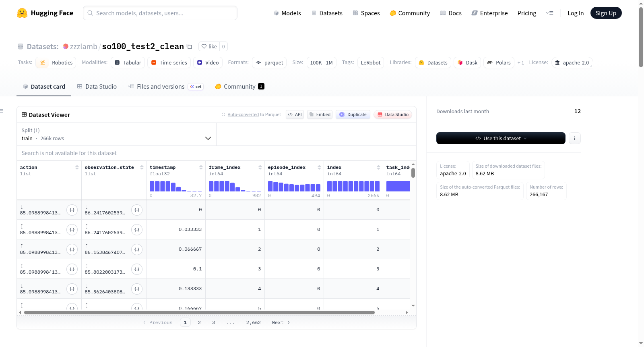Open the Use this dataset dropdown
Screen dimensions: 644x347
click(x=501, y=138)
